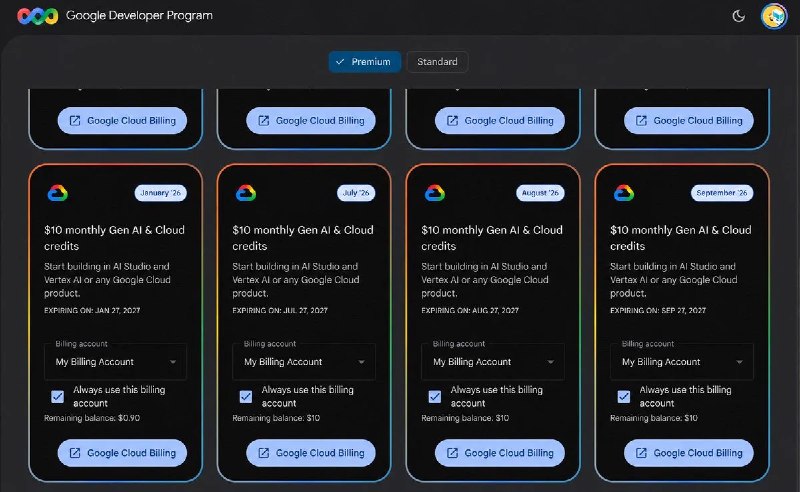Click the Google Cloud logo on July '26 card

246,193
